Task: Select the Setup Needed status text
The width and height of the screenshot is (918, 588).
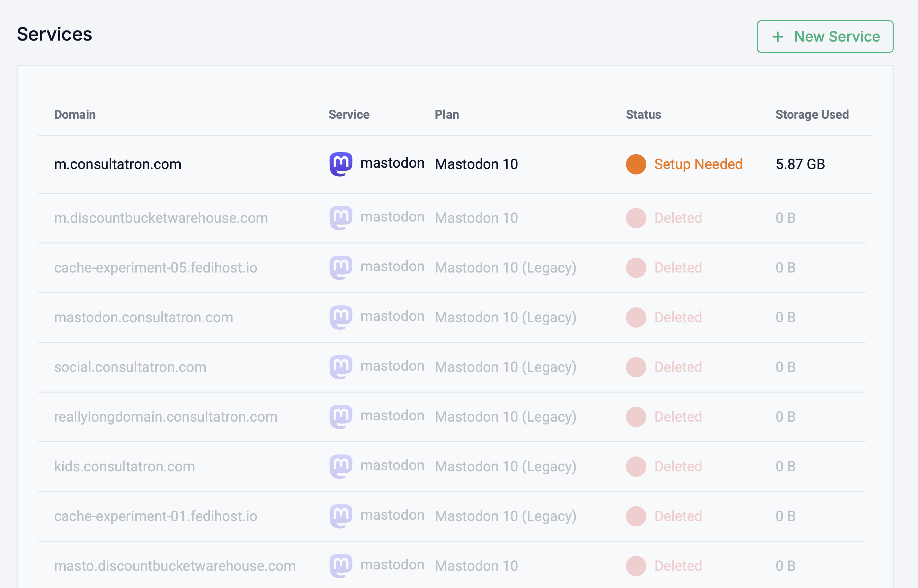Action: pyautogui.click(x=698, y=164)
